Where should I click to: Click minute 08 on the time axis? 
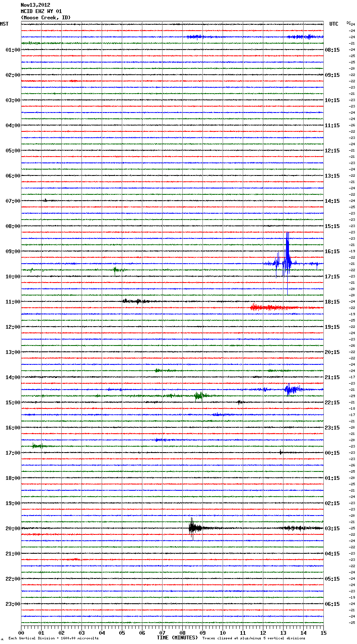(182, 633)
